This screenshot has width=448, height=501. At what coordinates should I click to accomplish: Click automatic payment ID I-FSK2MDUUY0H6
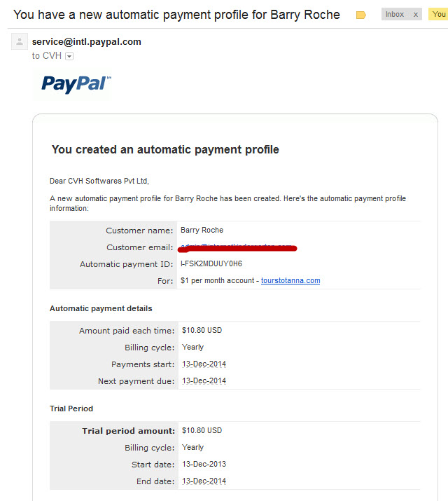[211, 263]
